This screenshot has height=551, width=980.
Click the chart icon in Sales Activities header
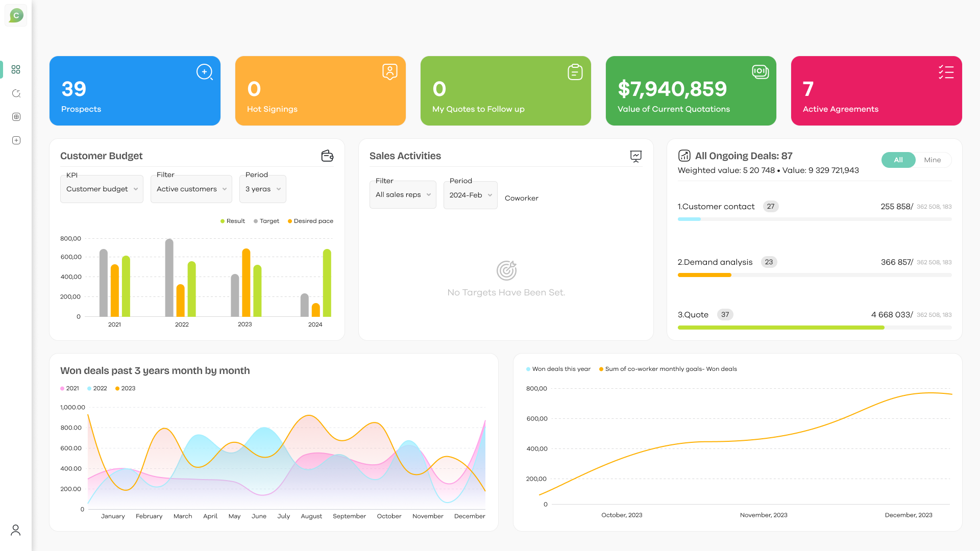(x=636, y=157)
